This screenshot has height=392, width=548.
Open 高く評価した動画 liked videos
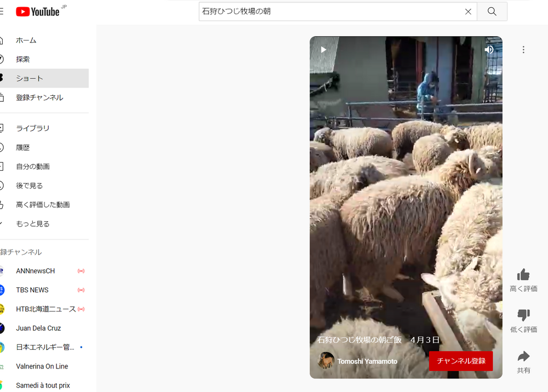coord(43,205)
